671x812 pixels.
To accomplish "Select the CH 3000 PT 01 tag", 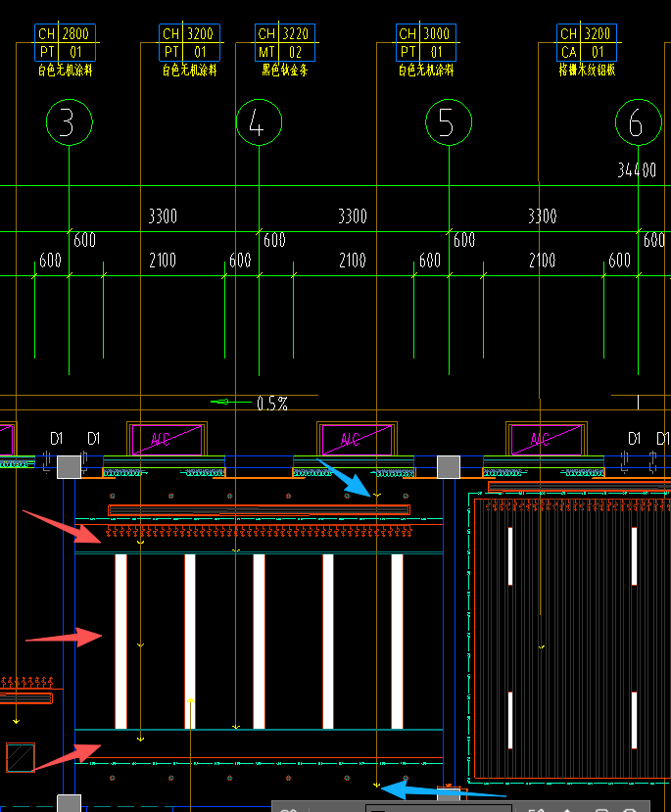I will pos(426,42).
